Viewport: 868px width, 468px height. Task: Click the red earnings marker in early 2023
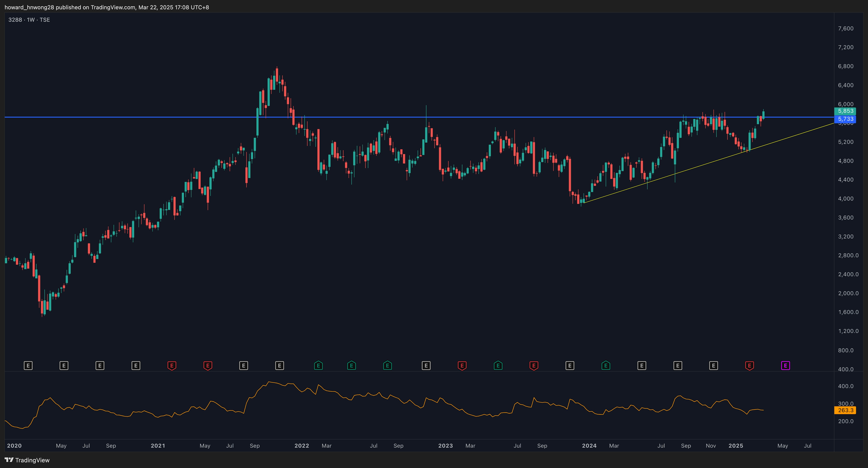(462, 366)
